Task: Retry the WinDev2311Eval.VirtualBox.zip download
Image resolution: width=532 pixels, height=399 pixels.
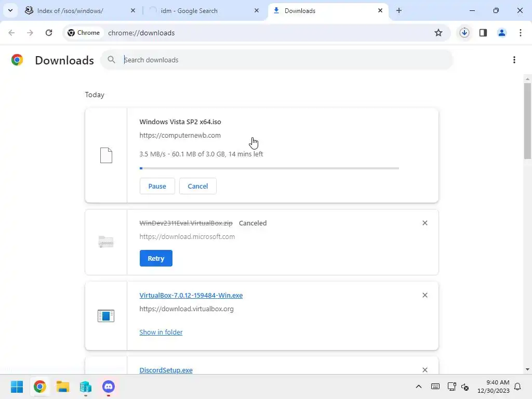Action: [x=156, y=258]
